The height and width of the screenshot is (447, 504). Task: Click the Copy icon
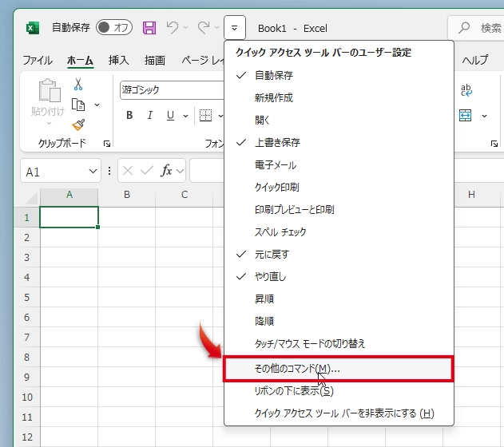78,105
